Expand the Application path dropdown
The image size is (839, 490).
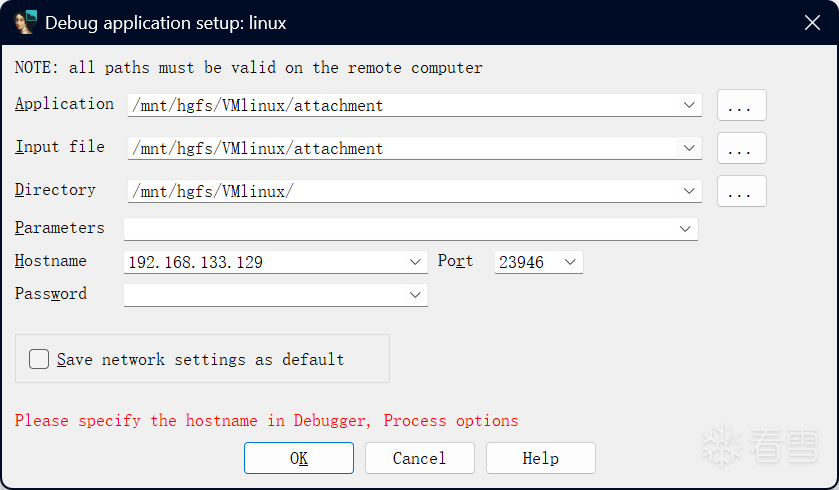pos(689,105)
